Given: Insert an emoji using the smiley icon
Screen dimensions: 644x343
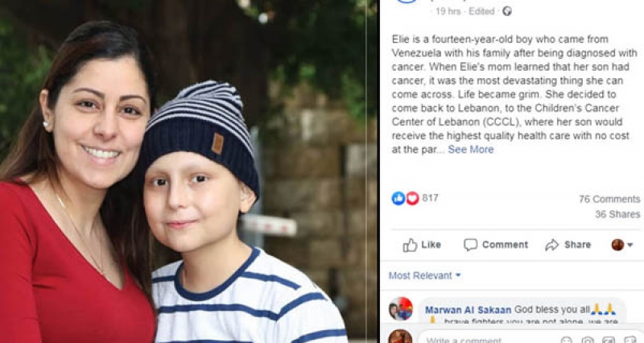Looking at the screenshot, I should click(566, 340).
